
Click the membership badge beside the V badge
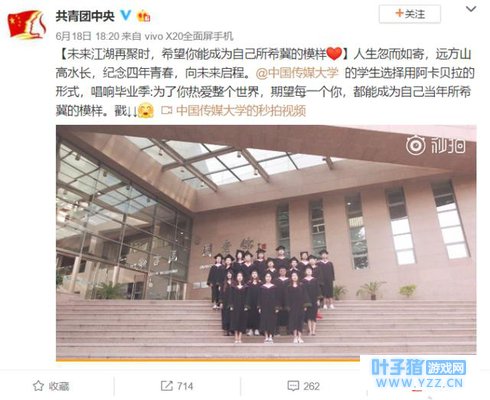point(144,16)
